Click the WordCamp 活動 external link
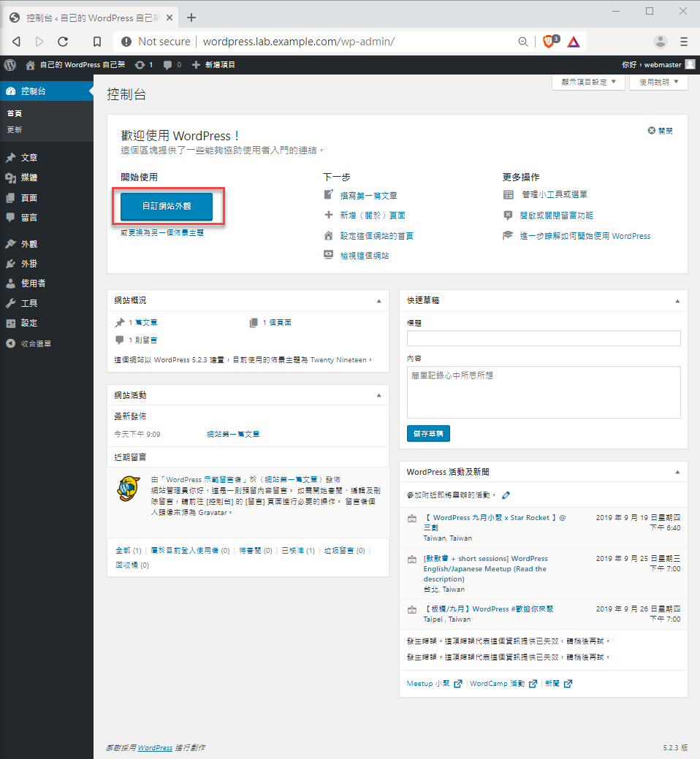 click(503, 684)
